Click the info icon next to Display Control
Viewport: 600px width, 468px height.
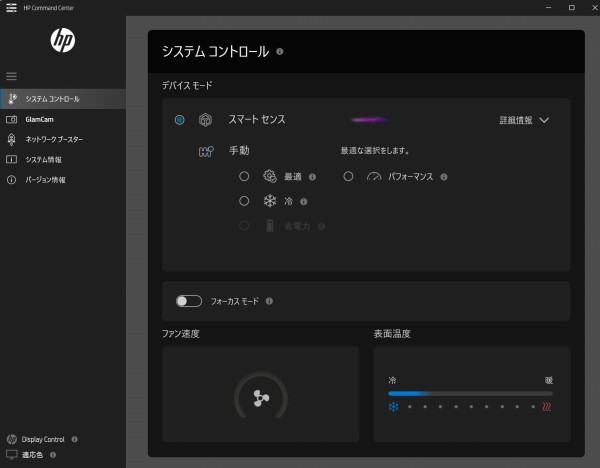point(75,439)
